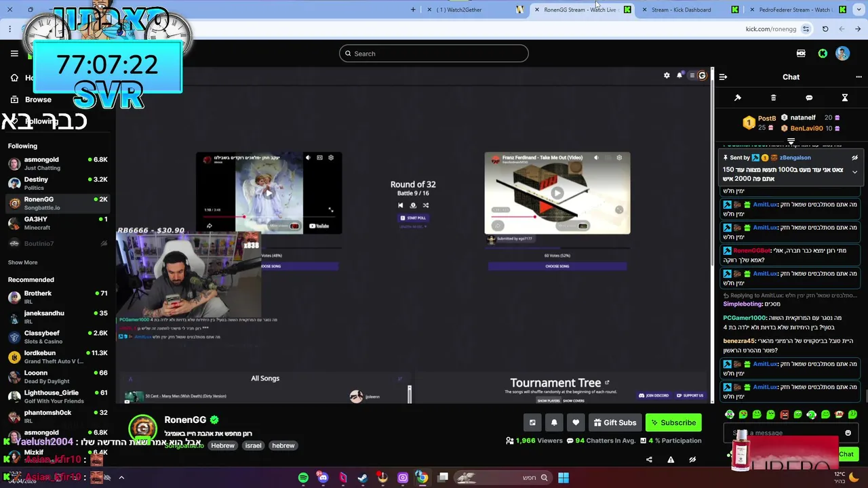Play the left YouTube angel video
Viewport: 868px width, 488px height.
pyautogui.click(x=269, y=193)
